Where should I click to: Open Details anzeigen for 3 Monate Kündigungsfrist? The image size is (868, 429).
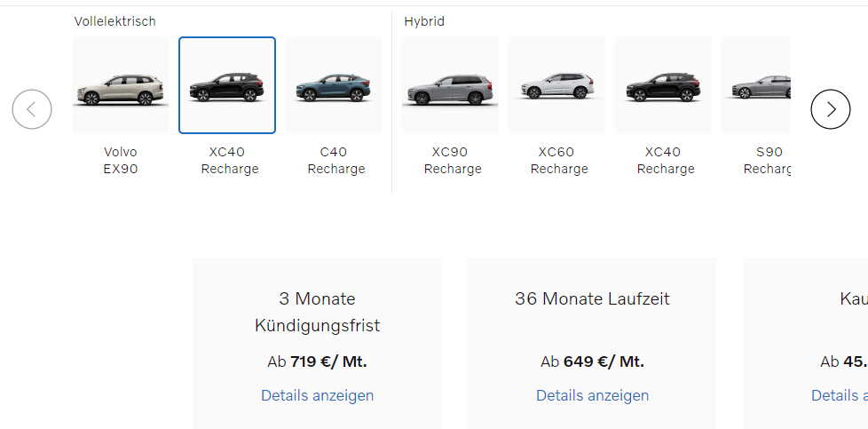point(317,395)
